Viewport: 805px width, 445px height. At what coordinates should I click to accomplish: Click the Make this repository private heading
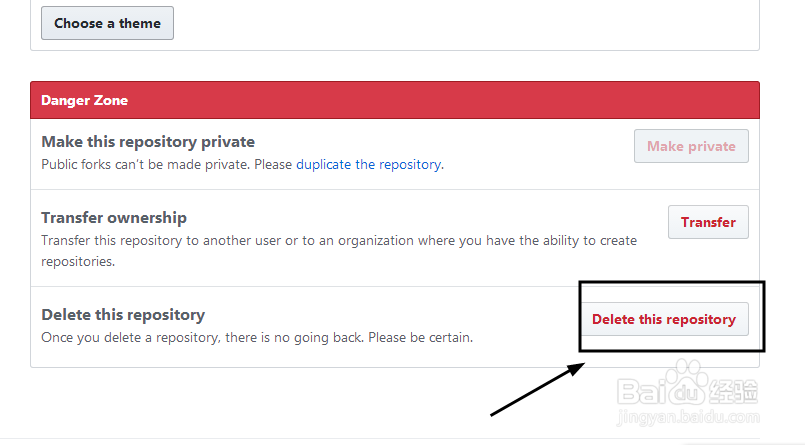[148, 142]
